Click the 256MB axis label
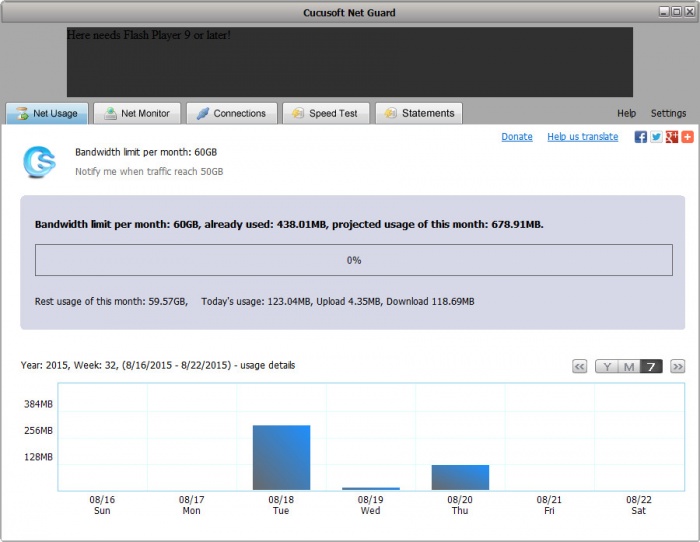The height and width of the screenshot is (542, 700). tap(38, 430)
